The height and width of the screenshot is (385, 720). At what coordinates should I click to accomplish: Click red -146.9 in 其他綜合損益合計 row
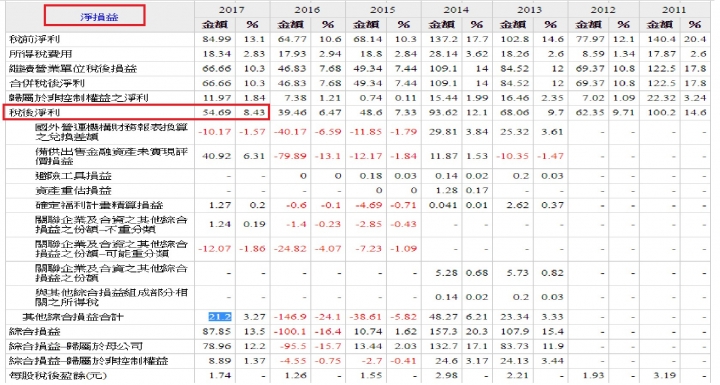[x=290, y=317]
